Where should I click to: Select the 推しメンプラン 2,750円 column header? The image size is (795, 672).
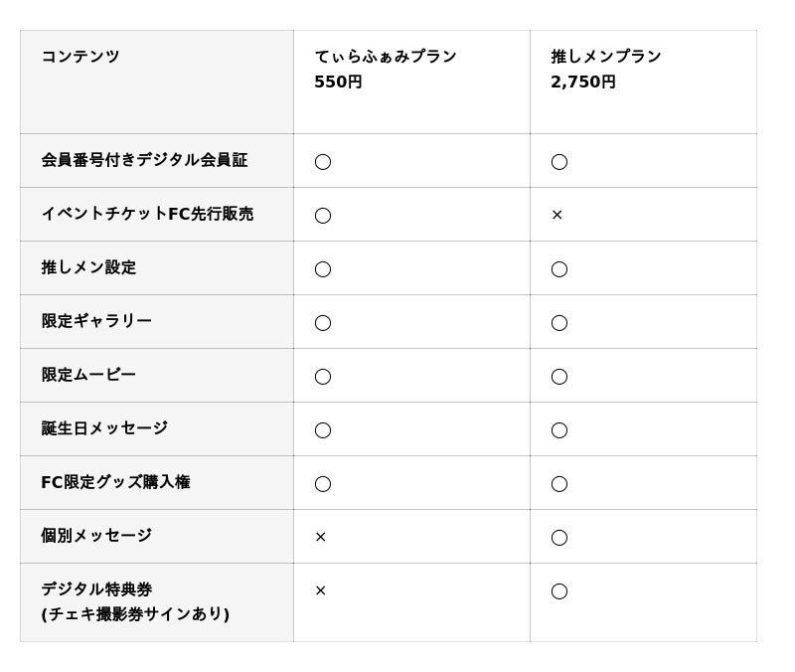606,69
